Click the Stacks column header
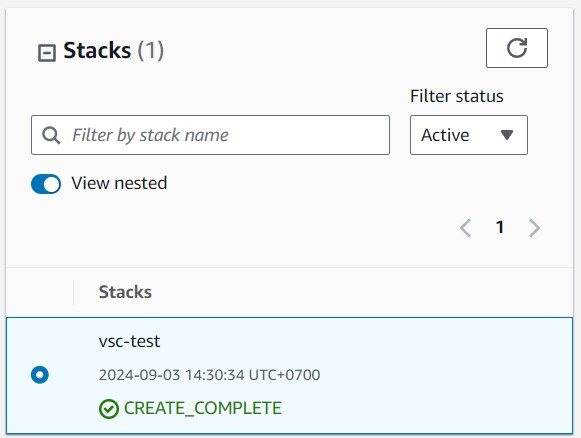The width and height of the screenshot is (581, 438). pos(125,292)
